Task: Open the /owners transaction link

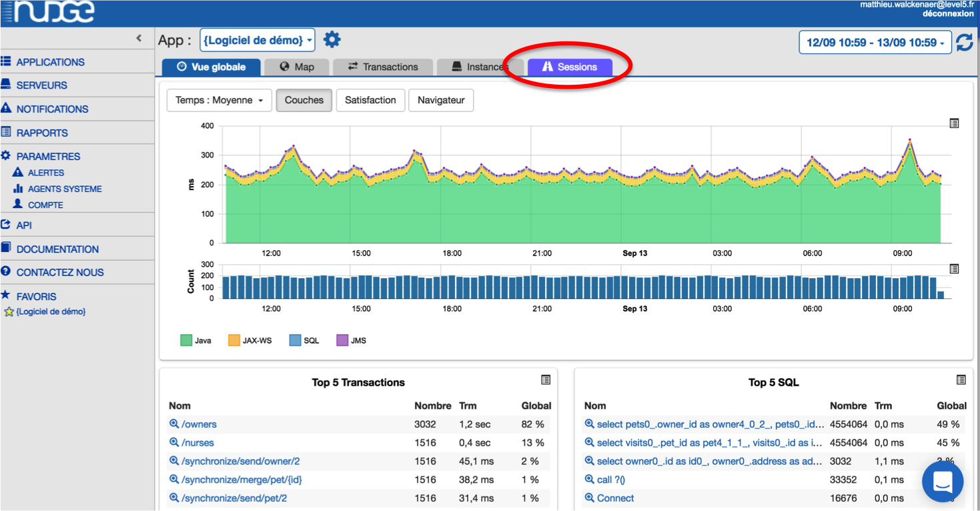Action: click(197, 424)
